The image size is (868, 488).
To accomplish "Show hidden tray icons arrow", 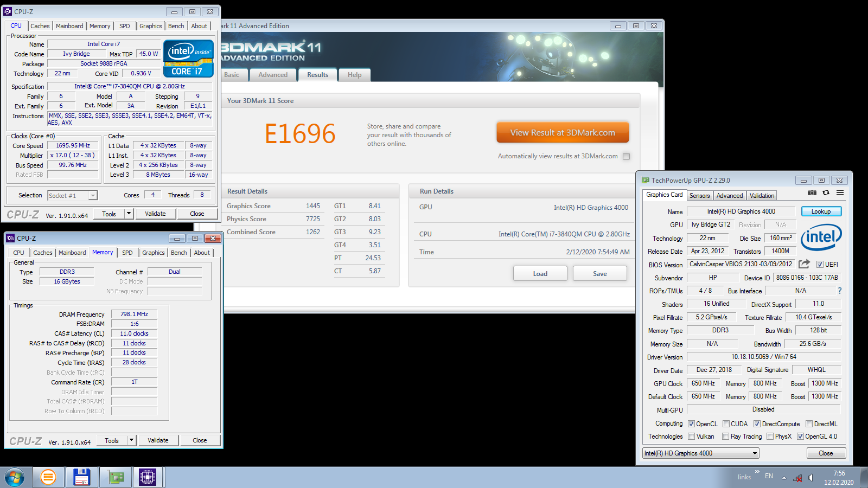I will click(x=784, y=478).
